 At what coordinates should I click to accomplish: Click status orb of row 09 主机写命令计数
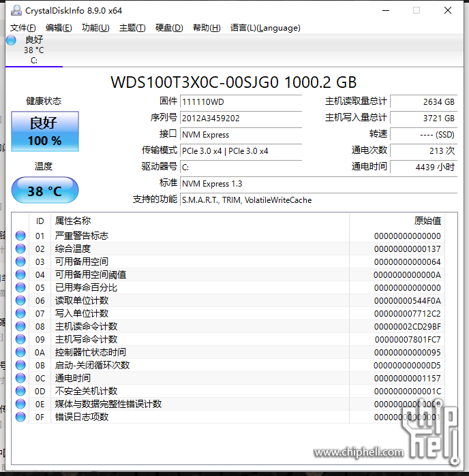coord(20,339)
